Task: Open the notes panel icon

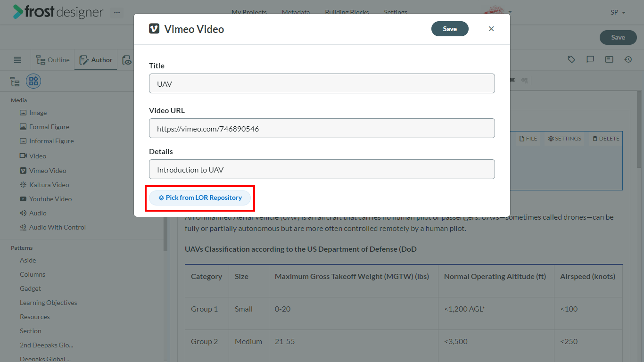Action: pos(609,59)
